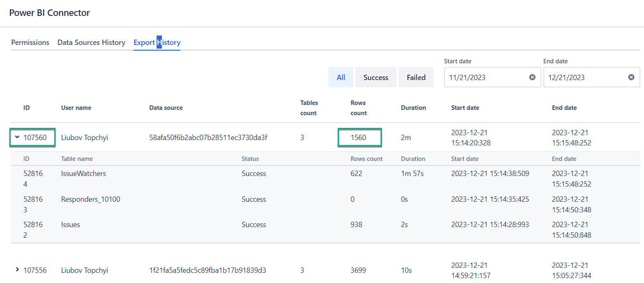Switch to Data Sources History tab

pos(91,42)
